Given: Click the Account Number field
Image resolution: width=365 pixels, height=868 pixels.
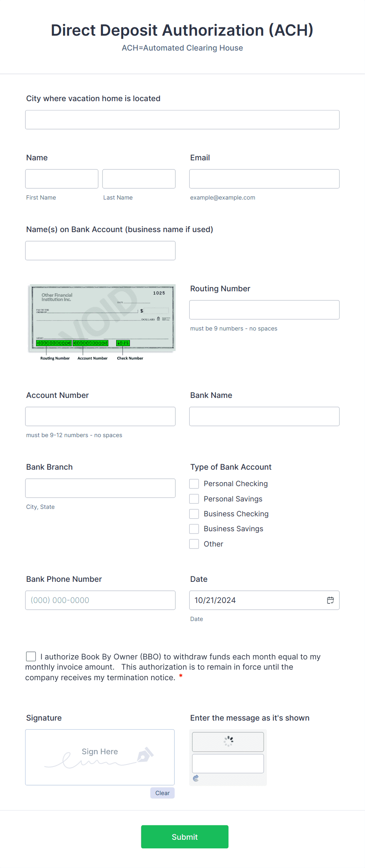Looking at the screenshot, I should 100,416.
